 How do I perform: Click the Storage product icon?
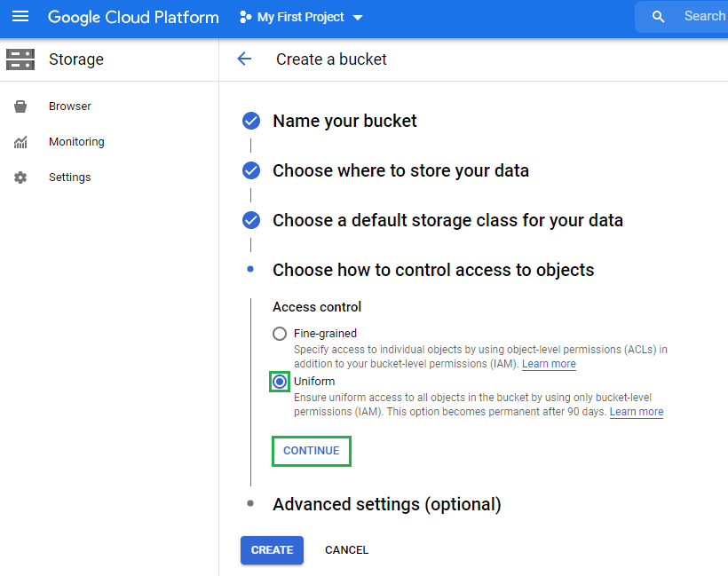20,59
